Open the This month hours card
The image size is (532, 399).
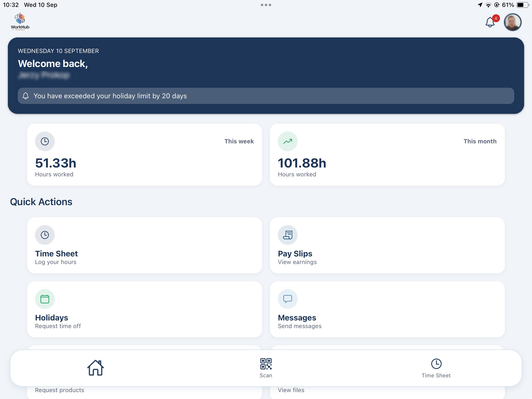[x=387, y=155]
